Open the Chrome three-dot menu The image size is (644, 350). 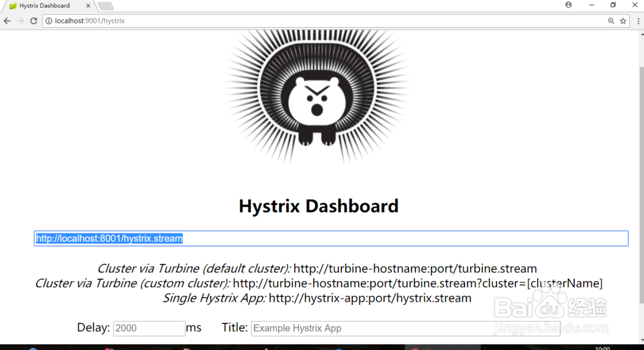pos(638,21)
